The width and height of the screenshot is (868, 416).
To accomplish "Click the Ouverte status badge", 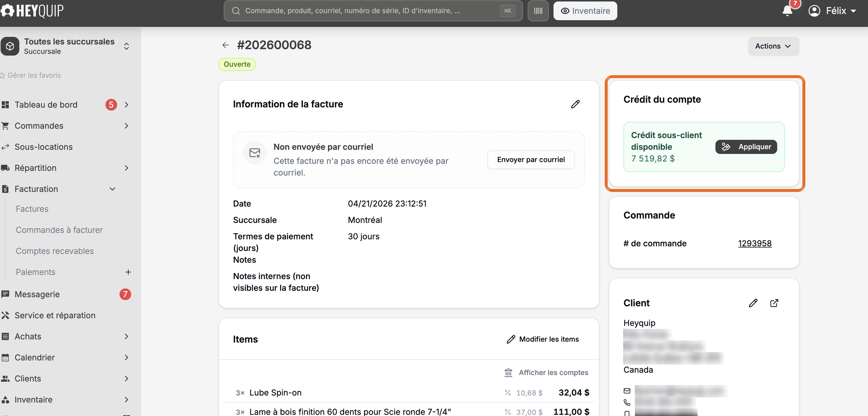I will 237,64.
